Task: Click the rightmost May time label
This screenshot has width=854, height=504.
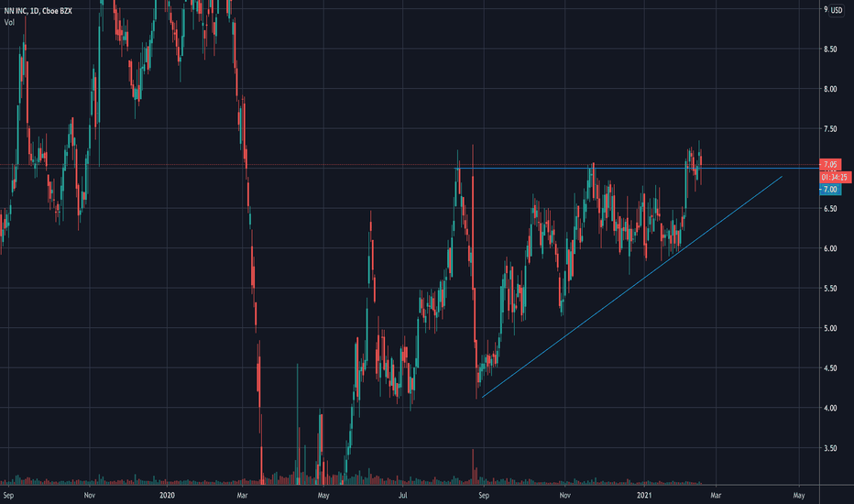Action: coord(799,495)
